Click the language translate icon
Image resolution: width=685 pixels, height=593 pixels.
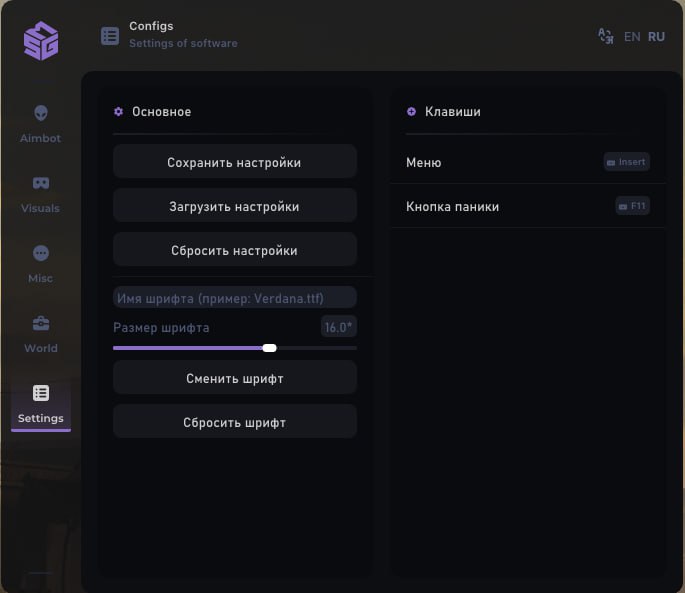point(605,36)
